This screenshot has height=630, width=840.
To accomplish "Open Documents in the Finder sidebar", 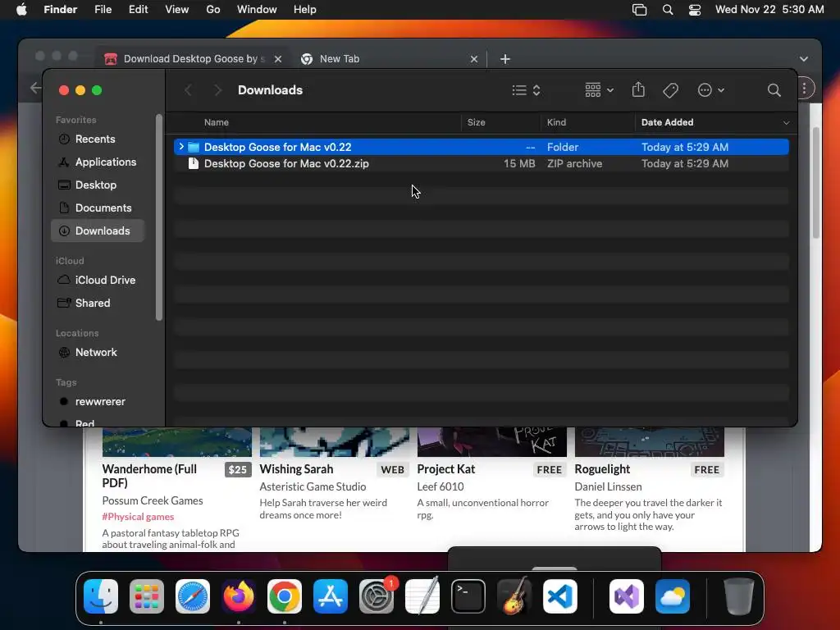I will (x=103, y=208).
